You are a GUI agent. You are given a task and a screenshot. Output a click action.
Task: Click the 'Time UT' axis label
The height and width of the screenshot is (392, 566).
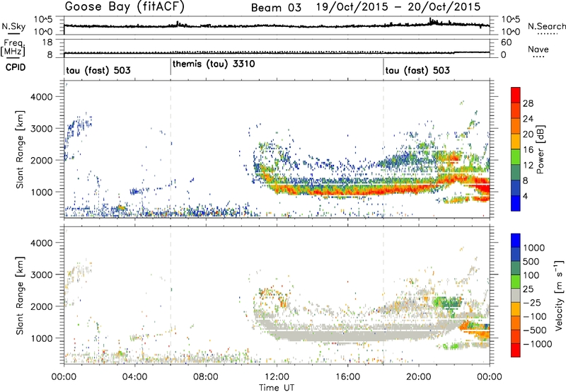point(277,388)
